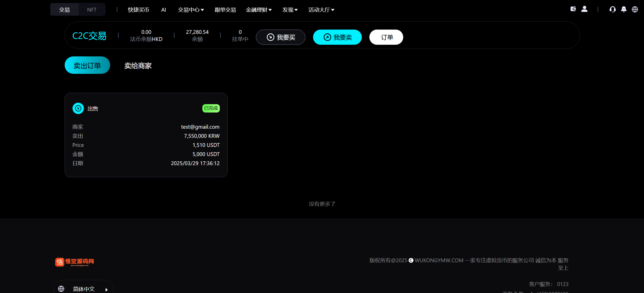The width and height of the screenshot is (644, 293).
Task: Expand the 交易中心 dropdown
Action: [191, 10]
